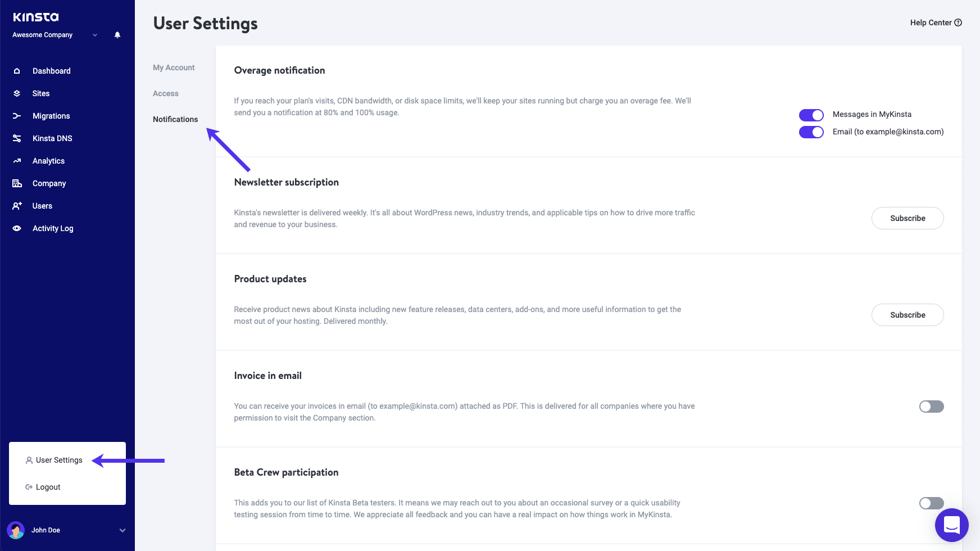The height and width of the screenshot is (551, 980).
Task: Open the Help Center link
Action: pos(936,22)
